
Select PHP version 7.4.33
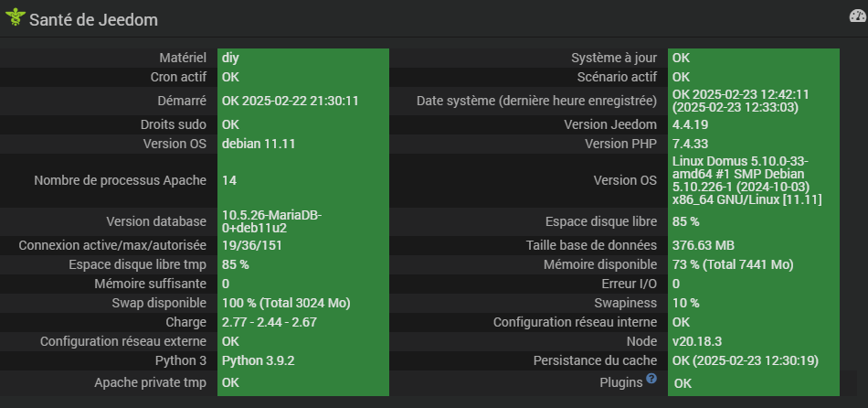[x=691, y=145]
